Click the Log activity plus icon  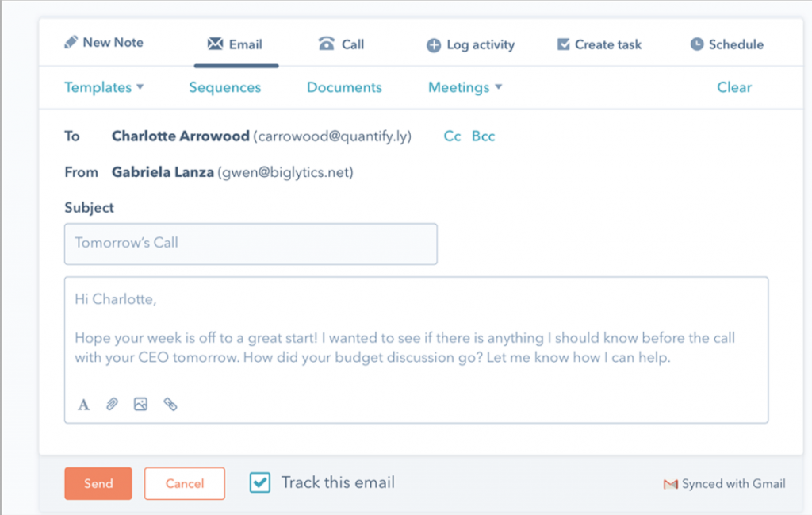click(x=434, y=45)
